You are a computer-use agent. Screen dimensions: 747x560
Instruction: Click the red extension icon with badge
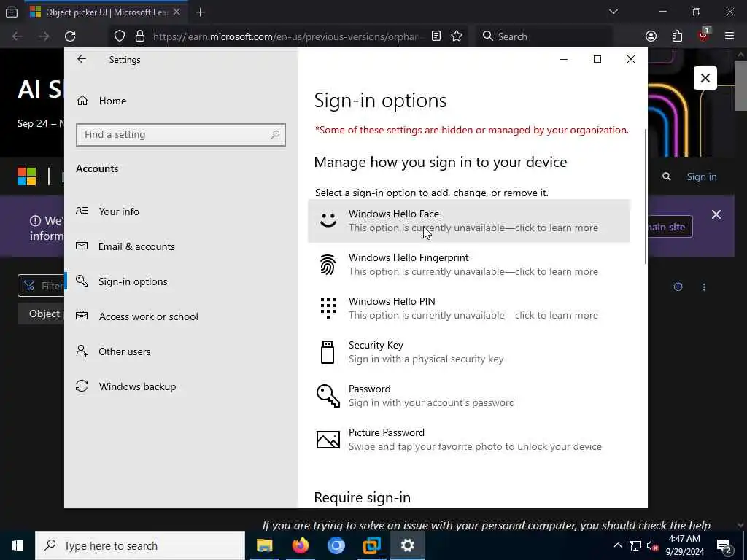coord(704,35)
